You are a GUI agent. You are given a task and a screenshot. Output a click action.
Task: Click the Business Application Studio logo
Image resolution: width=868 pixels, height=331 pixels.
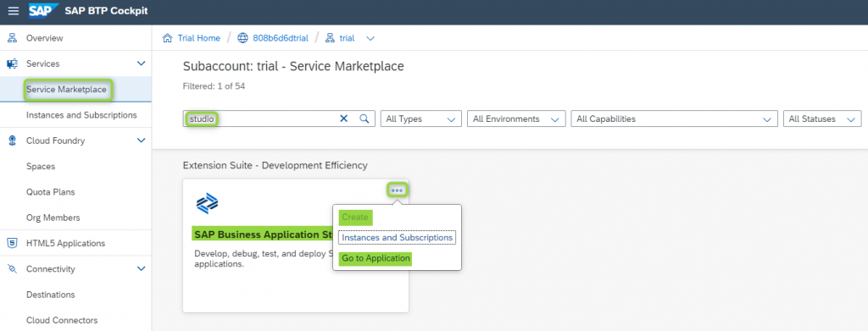(207, 203)
